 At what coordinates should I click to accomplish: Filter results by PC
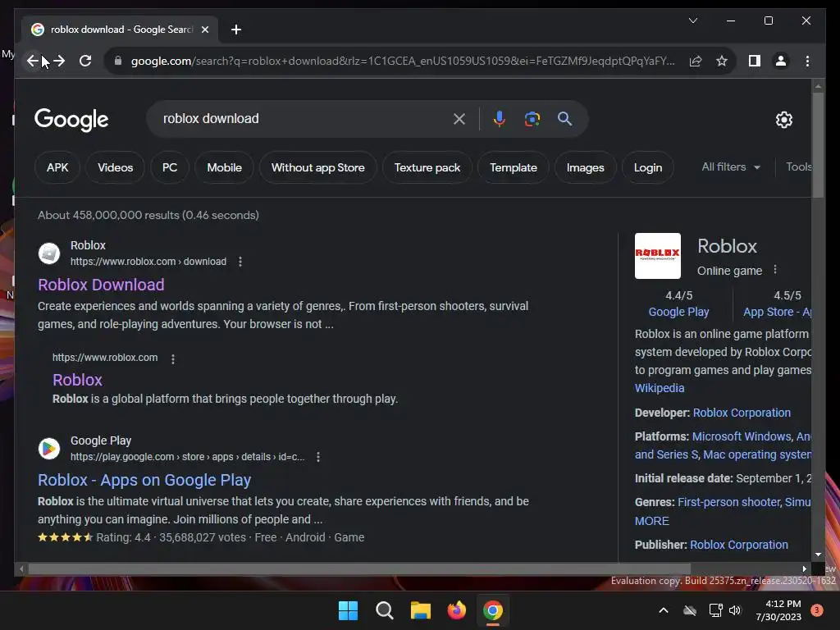click(170, 167)
